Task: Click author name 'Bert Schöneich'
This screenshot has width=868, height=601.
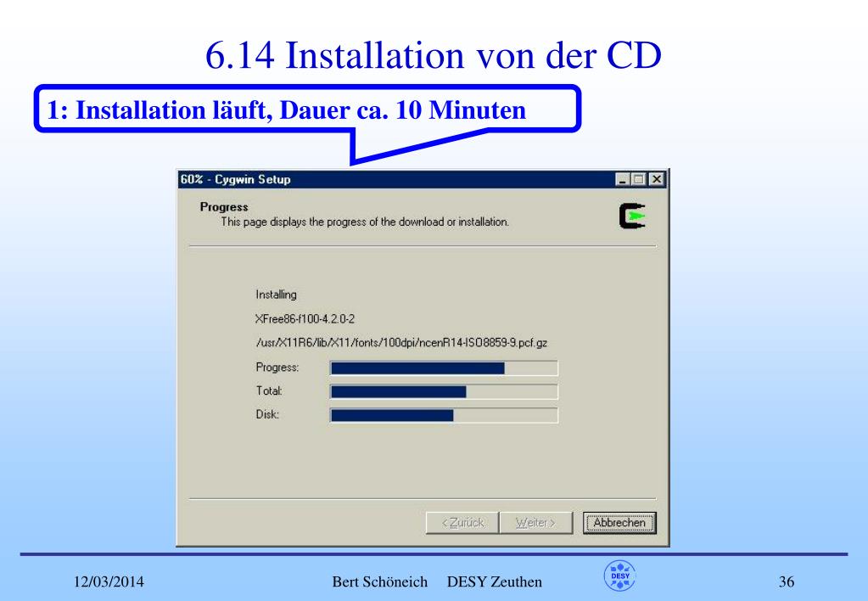Action: tap(380, 581)
